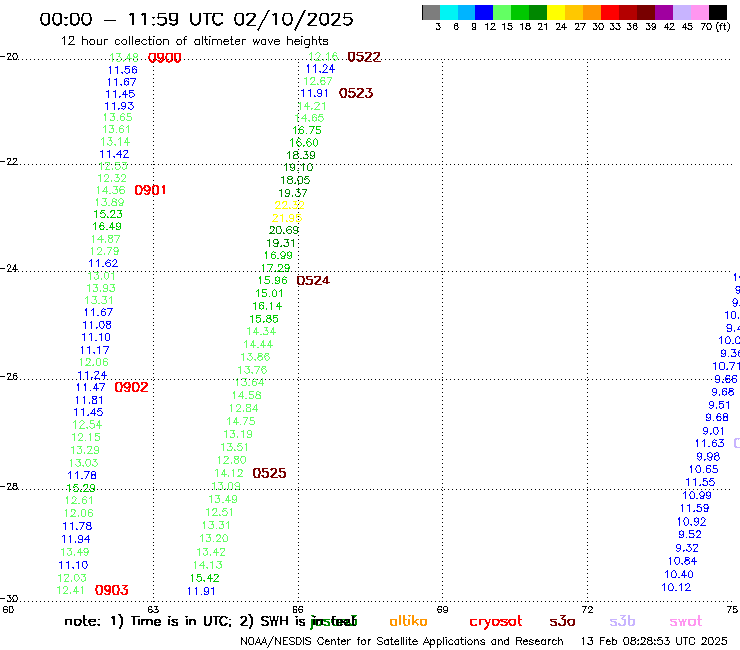Click the 15.96 value beside 0524
The width and height of the screenshot is (740, 650).
[x=272, y=280]
